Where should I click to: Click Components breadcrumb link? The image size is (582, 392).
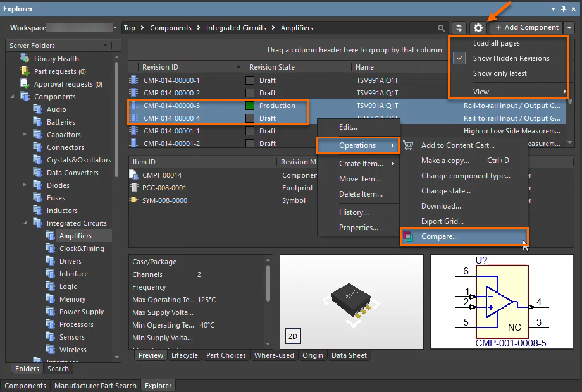pyautogui.click(x=170, y=28)
